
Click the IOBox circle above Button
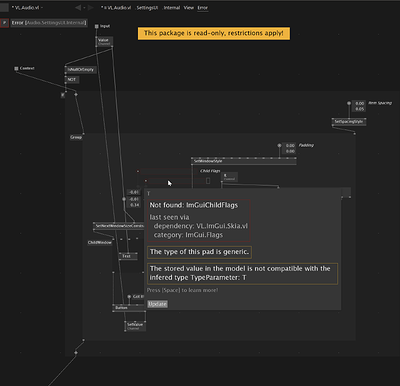129,297
